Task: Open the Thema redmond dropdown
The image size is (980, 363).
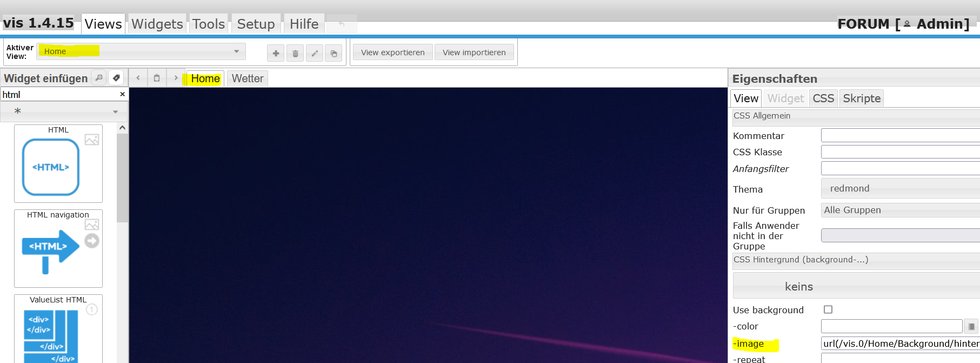Action: tap(901, 188)
